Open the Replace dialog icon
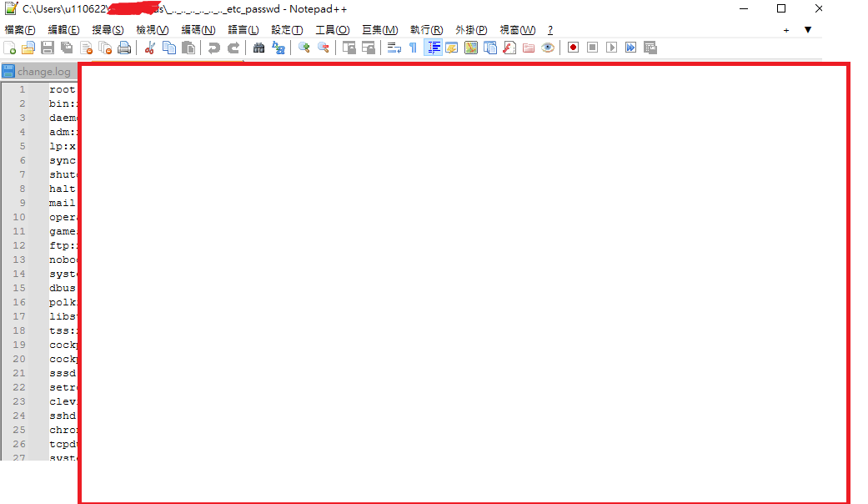868x504 pixels. [x=278, y=48]
